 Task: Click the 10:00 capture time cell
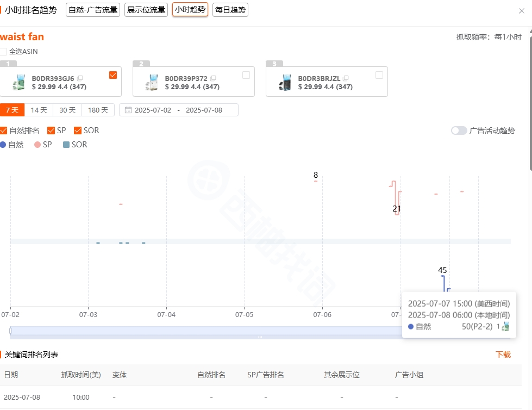point(81,397)
